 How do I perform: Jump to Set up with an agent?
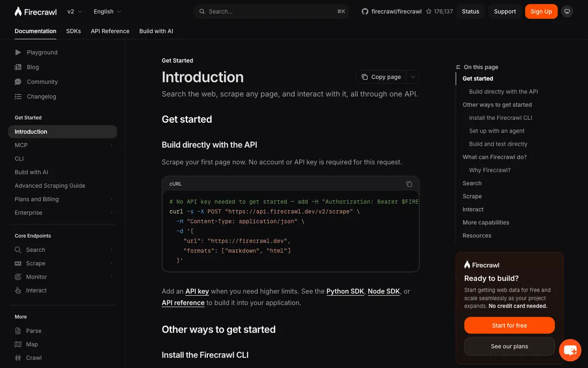click(496, 131)
